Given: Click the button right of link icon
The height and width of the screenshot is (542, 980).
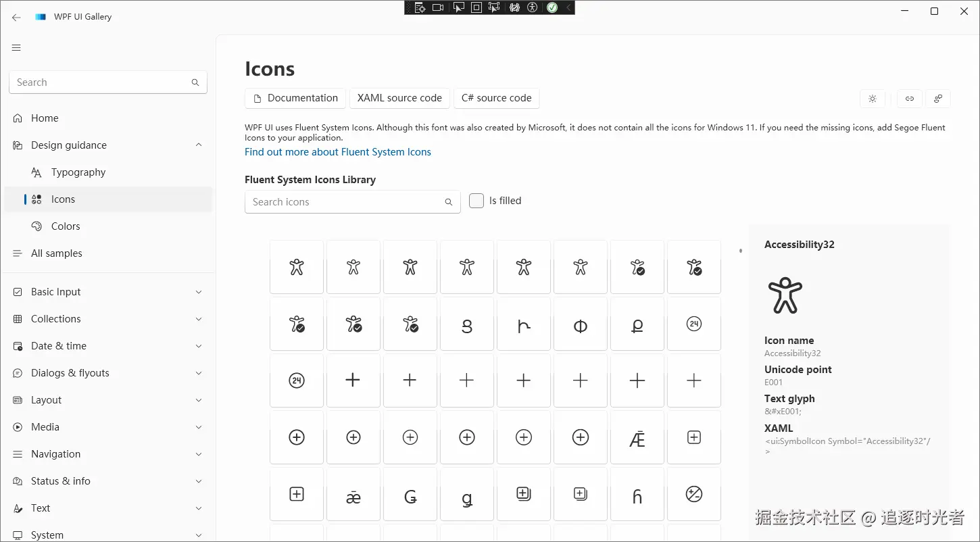Looking at the screenshot, I should (x=938, y=99).
